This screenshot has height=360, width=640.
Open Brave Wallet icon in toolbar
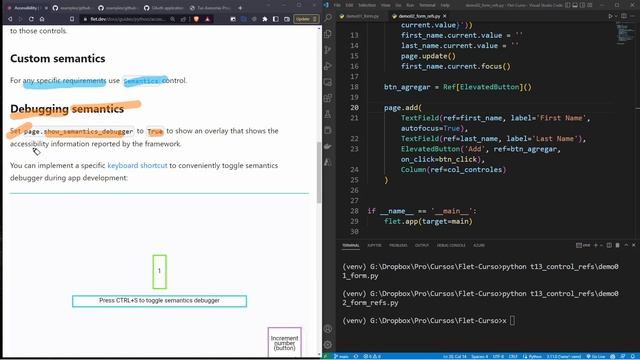[287, 19]
